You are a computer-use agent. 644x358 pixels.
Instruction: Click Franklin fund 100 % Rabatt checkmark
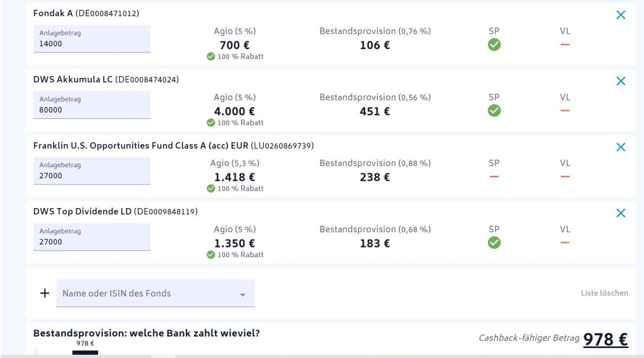211,189
